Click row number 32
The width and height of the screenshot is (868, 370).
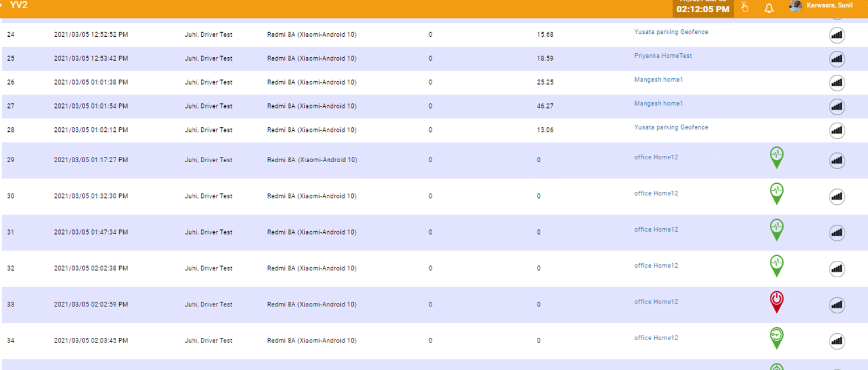[11, 269]
